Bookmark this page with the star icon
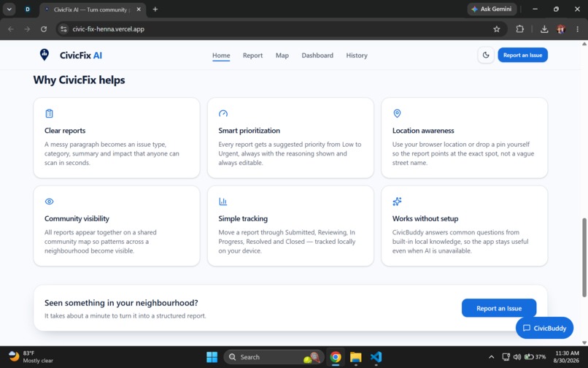The width and height of the screenshot is (588, 368). point(497,29)
